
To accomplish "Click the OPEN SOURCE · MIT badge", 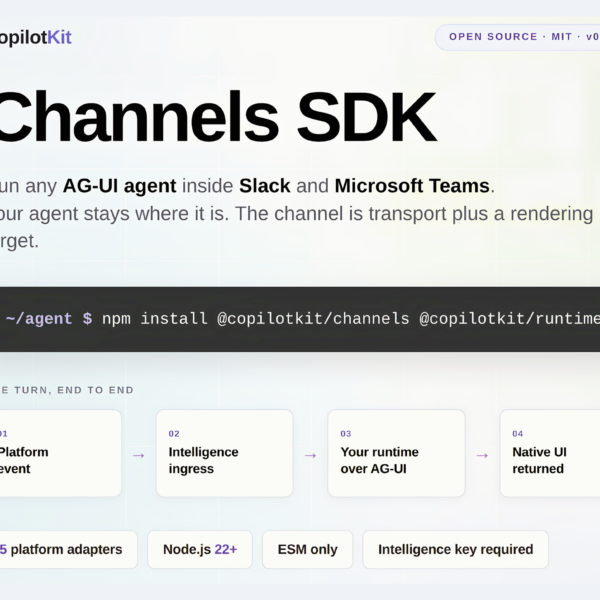I will 517,37.
